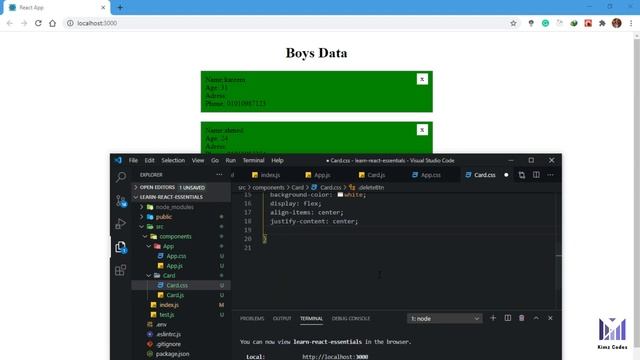
Task: Expand the public folder
Action: tap(181, 217)
